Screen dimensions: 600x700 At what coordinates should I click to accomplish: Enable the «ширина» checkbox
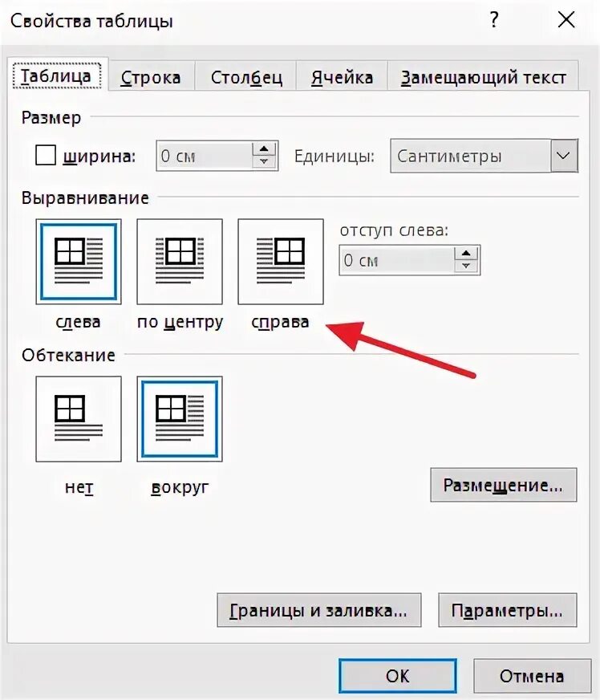point(46,156)
